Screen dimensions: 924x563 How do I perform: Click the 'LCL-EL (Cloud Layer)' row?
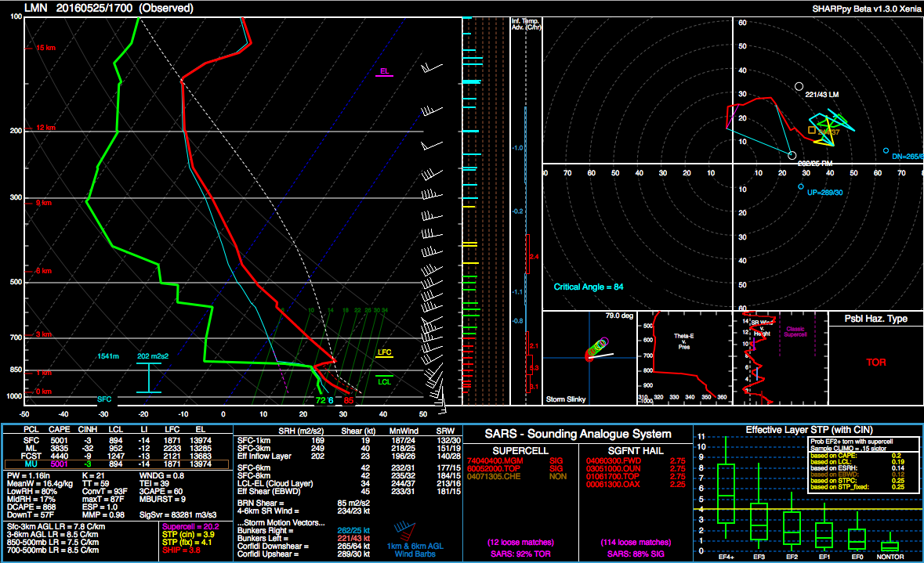click(x=349, y=483)
